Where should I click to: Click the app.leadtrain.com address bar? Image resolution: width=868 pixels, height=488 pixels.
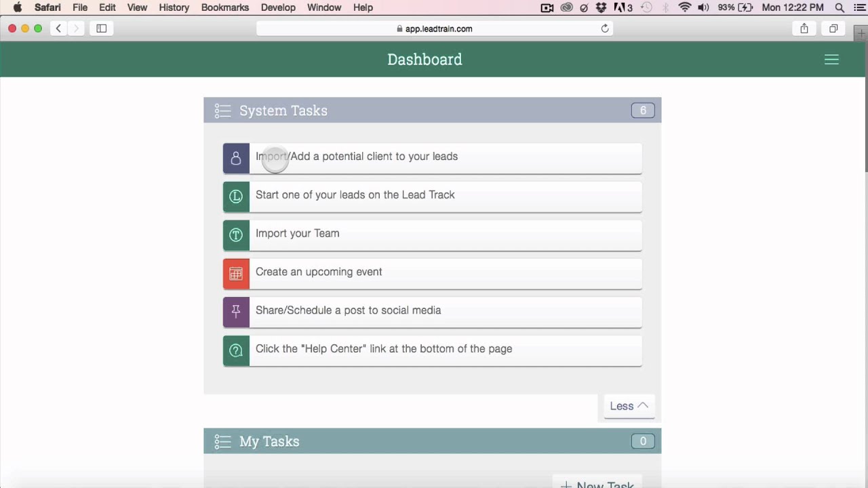434,28
